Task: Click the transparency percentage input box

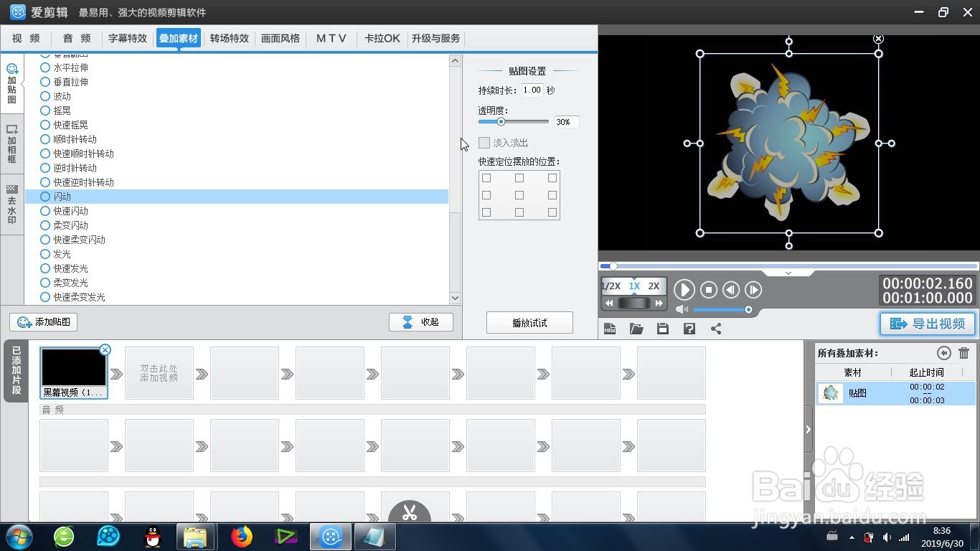Action: [x=567, y=122]
